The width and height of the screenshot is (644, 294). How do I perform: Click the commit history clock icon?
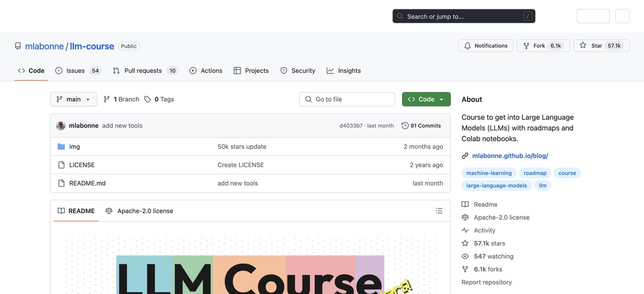405,125
